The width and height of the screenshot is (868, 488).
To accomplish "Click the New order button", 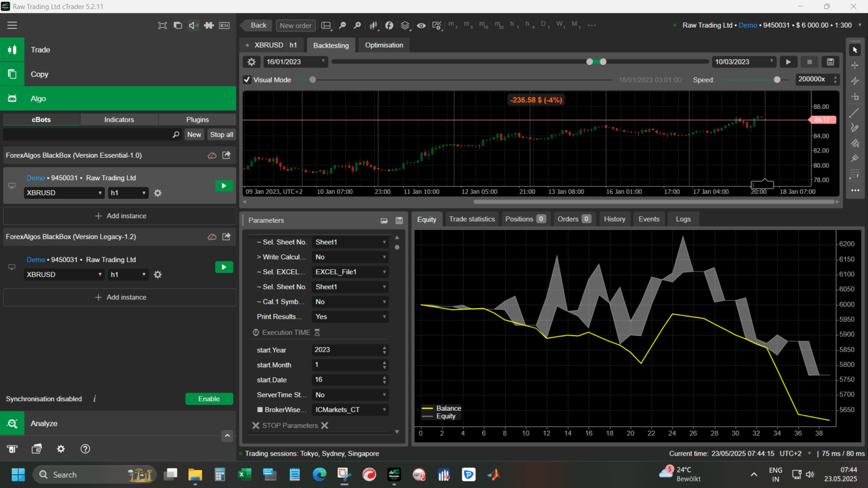I will (295, 25).
